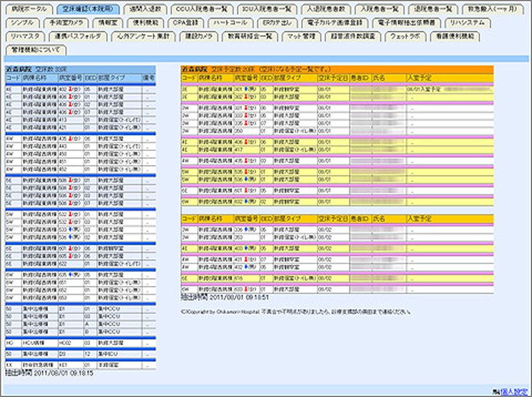Click female icon for 5W room 535 in right table
532x397 pixels.
point(246,172)
